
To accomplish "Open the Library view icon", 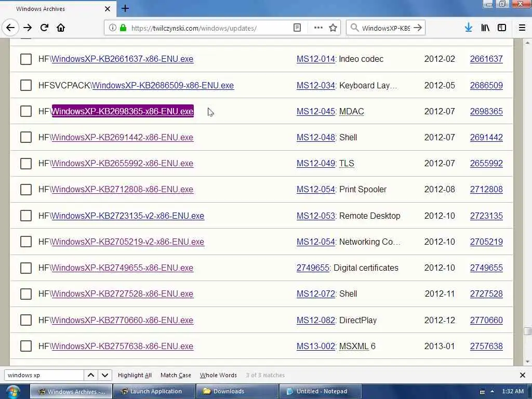I will pyautogui.click(x=485, y=28).
